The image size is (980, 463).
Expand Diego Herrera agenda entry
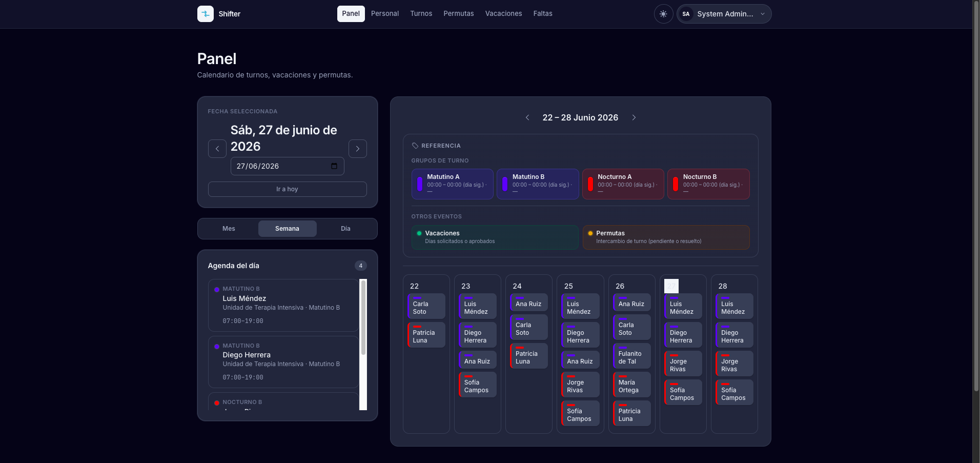point(283,361)
